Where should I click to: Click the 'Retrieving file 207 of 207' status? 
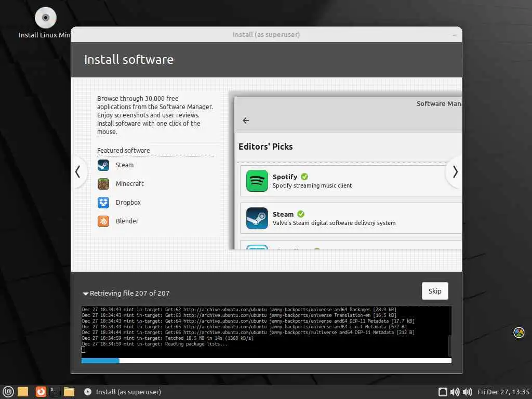(x=129, y=294)
